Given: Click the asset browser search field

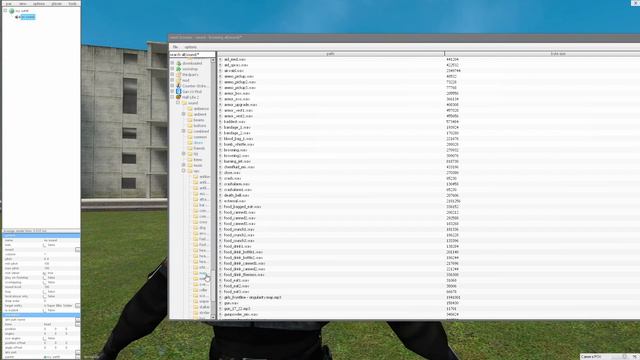Looking at the screenshot, I should point(192,54).
